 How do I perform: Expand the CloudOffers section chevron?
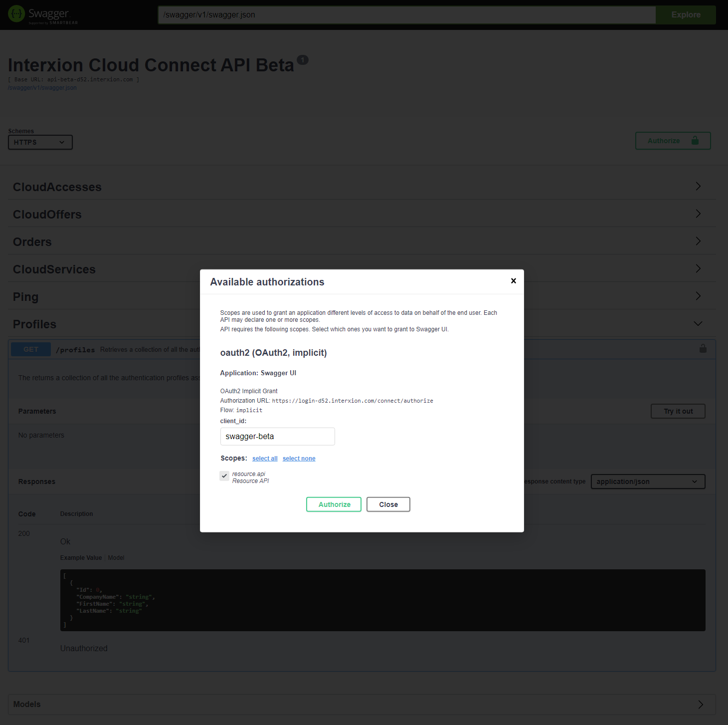tap(698, 214)
